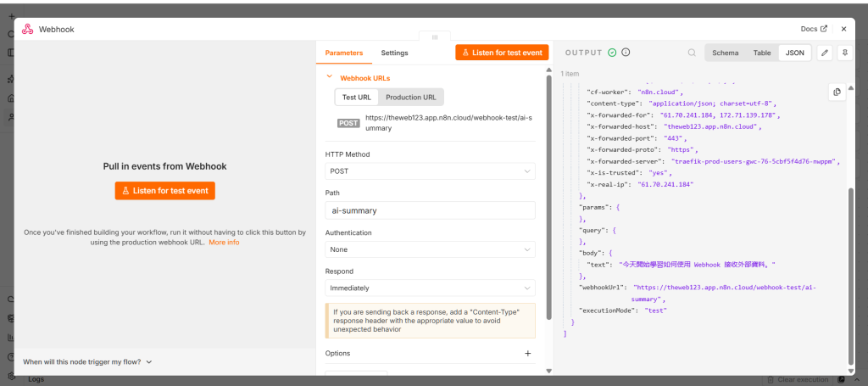Click the "body" JSON key
This screenshot has height=386, width=868.
pyautogui.click(x=592, y=253)
